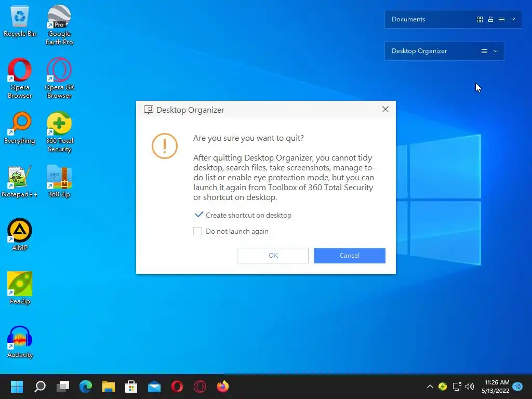Select the PeaZip desktop icon
Screen dimensions: 532x399
point(20,288)
